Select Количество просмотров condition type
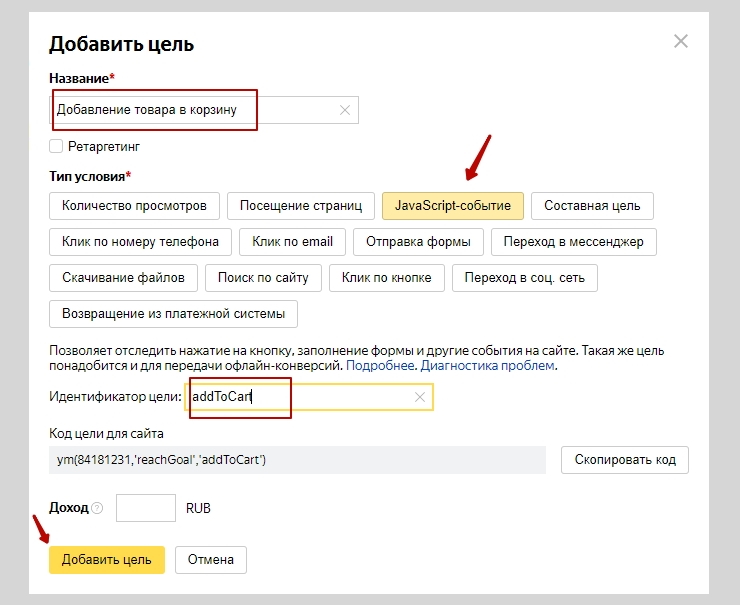This screenshot has height=605, width=740. 134,206
